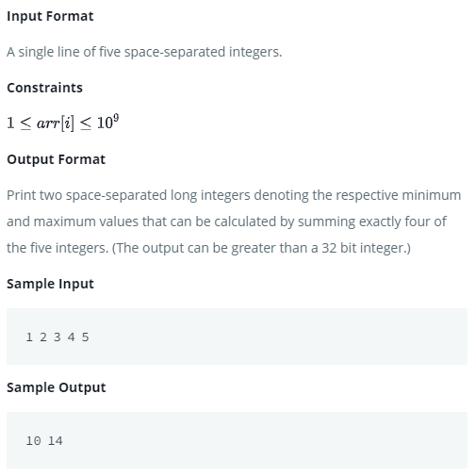Click the value 10 in sample output
476x476 pixels.
tap(33, 441)
